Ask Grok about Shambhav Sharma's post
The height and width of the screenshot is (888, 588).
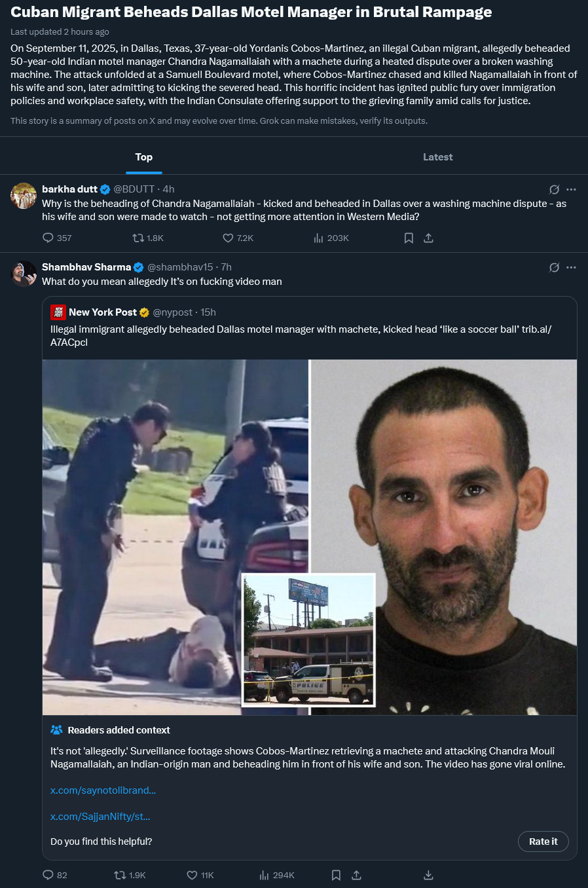(554, 267)
